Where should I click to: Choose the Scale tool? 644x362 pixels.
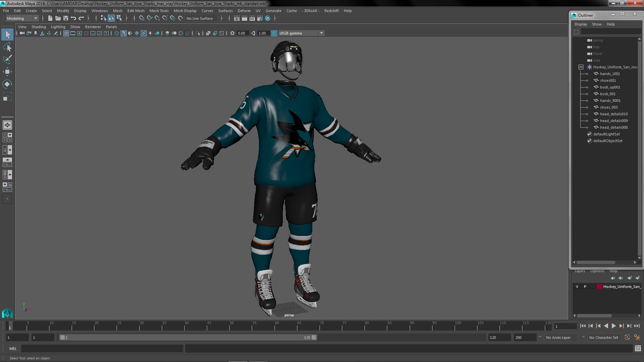pos(7,97)
